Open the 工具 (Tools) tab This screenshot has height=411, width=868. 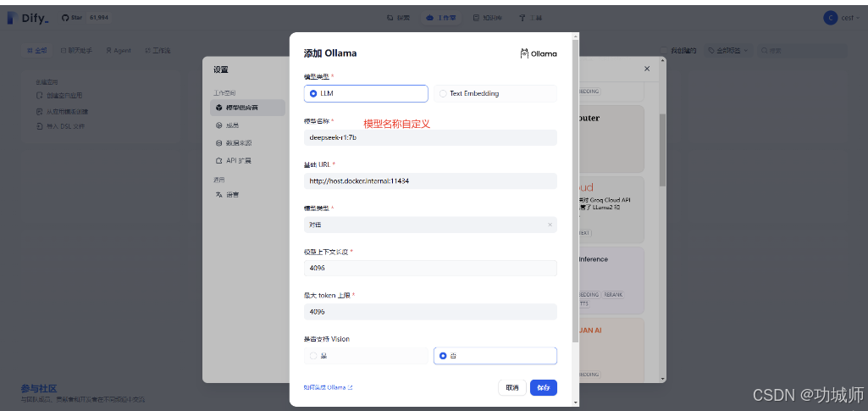[x=530, y=18]
